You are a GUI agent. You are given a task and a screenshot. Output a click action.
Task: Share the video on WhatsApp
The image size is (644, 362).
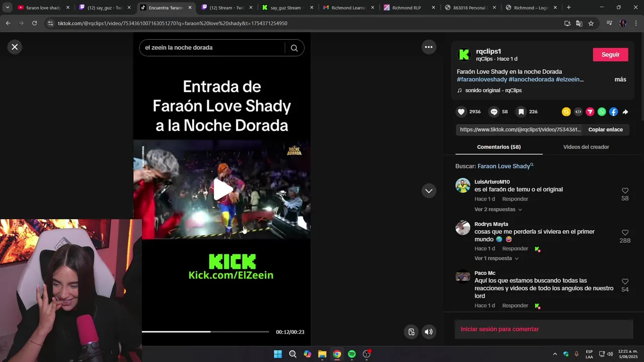(602, 112)
